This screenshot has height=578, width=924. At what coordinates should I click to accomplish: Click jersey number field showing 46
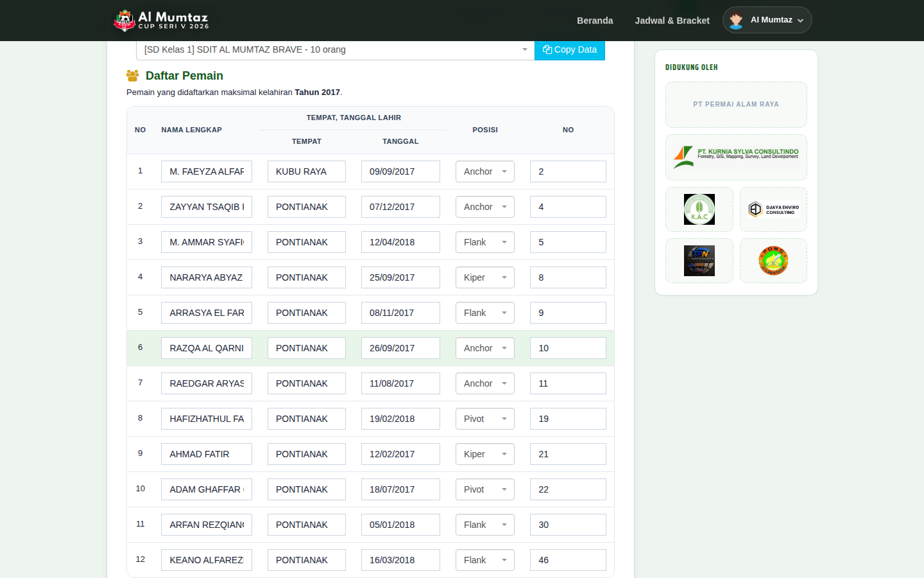point(568,560)
